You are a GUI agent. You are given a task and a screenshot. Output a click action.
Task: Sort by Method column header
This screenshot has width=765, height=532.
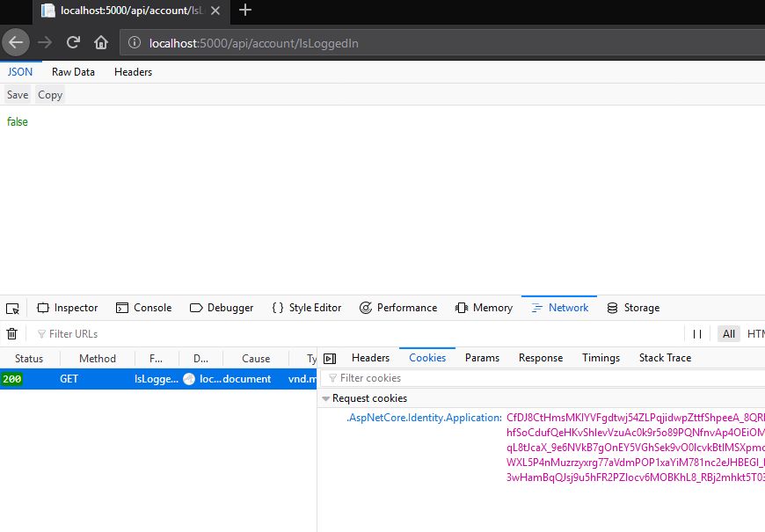tap(97, 359)
